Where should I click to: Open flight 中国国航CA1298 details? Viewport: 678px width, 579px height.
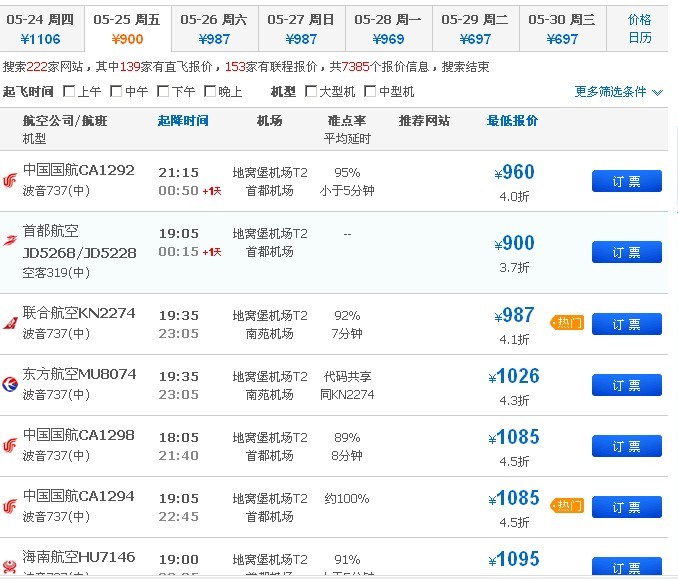tap(79, 435)
